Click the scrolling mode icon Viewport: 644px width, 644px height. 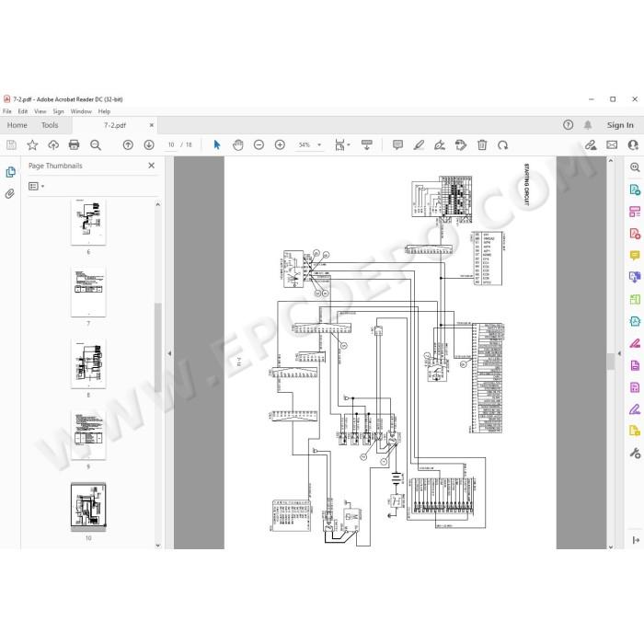tap(367, 145)
